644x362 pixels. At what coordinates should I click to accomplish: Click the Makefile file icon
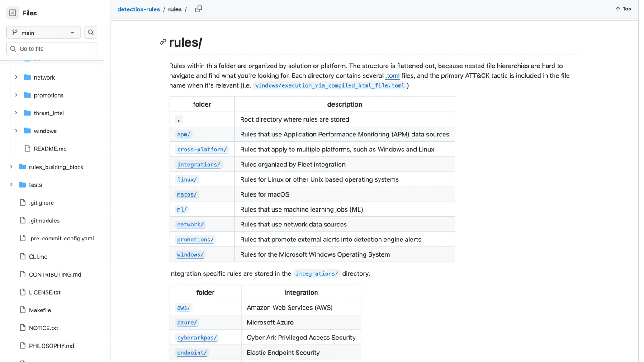23,310
